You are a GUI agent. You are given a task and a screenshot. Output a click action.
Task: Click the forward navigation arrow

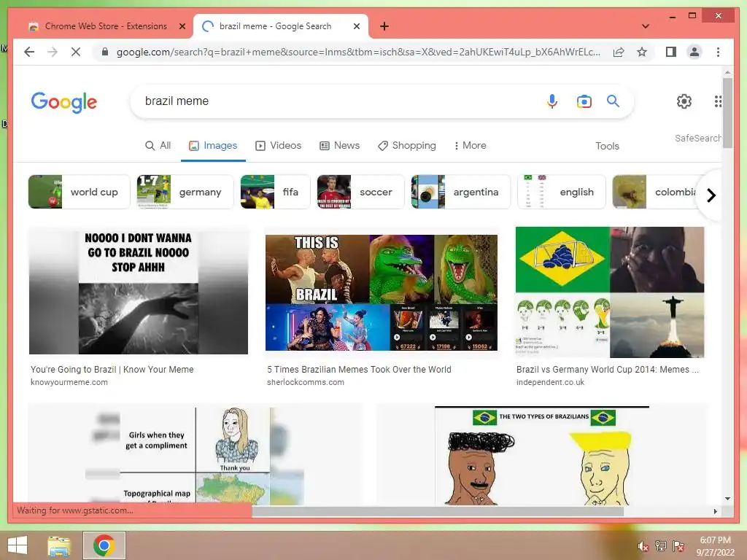[x=53, y=52]
